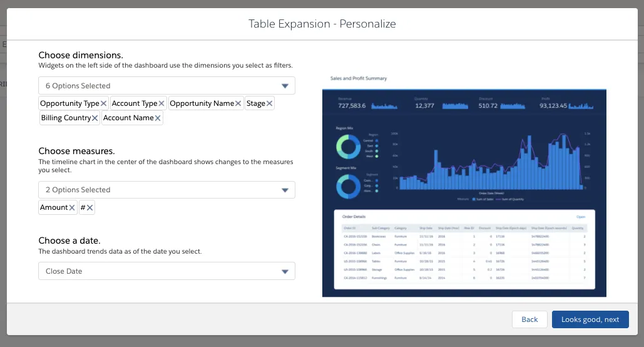Screen dimensions: 644x347
Task: Click the Open link in Order Details preview
Action: point(580,217)
